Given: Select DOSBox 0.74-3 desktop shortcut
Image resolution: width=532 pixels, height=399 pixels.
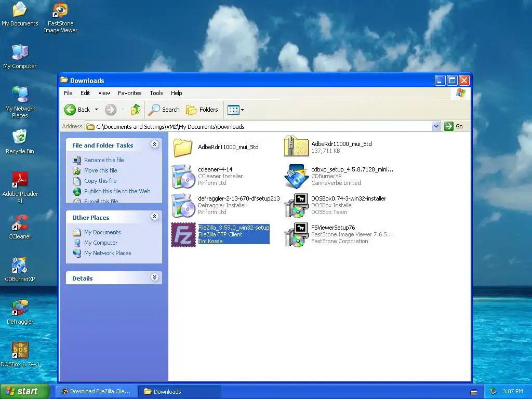Looking at the screenshot, I should [x=20, y=354].
